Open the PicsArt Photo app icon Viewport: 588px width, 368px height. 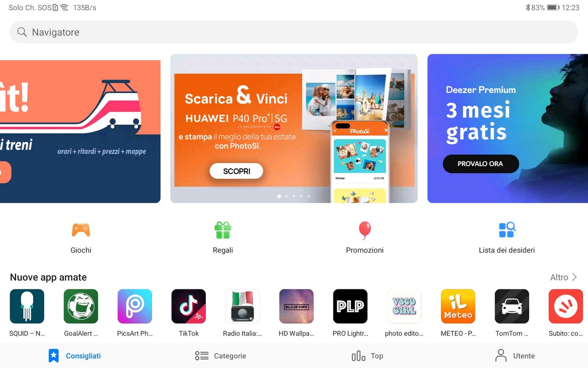[135, 306]
